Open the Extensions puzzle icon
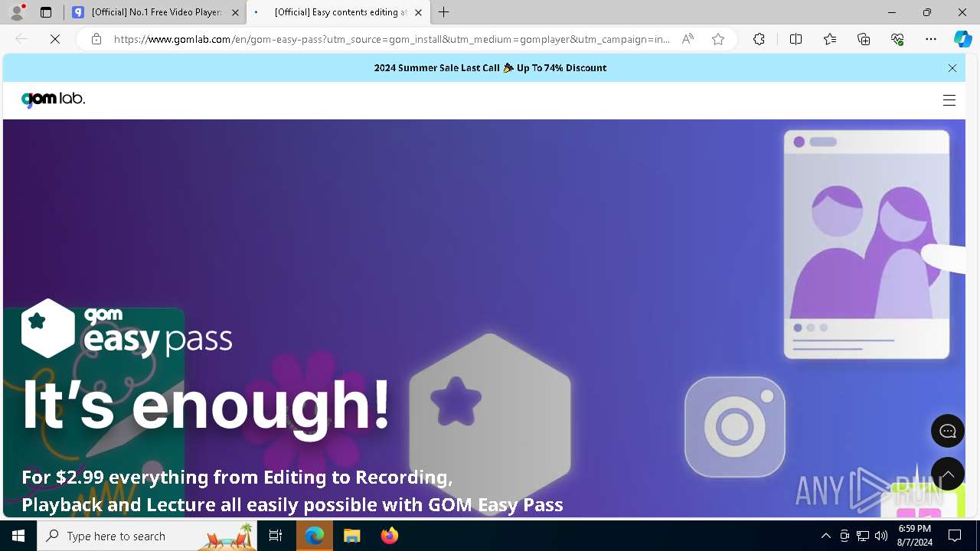980x551 pixels. [759, 39]
